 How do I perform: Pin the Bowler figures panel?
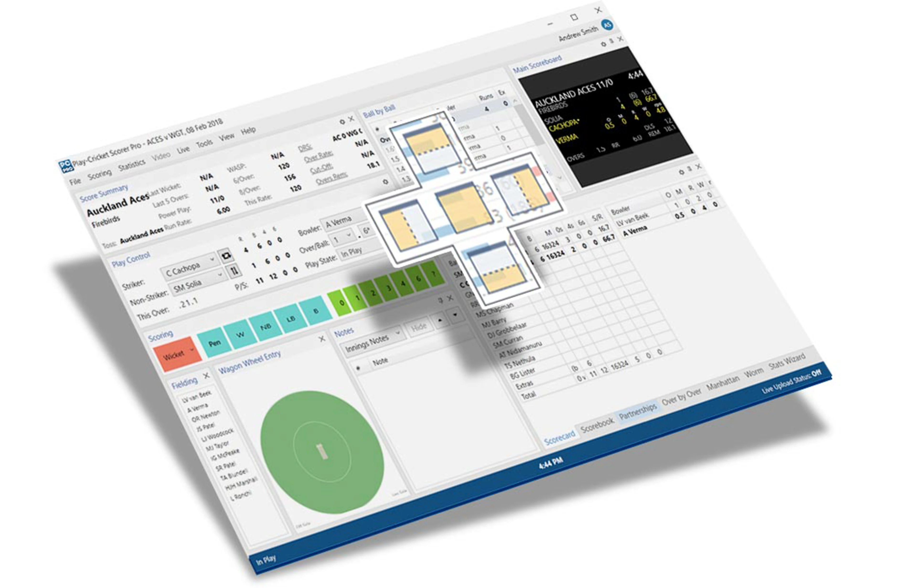click(x=689, y=169)
